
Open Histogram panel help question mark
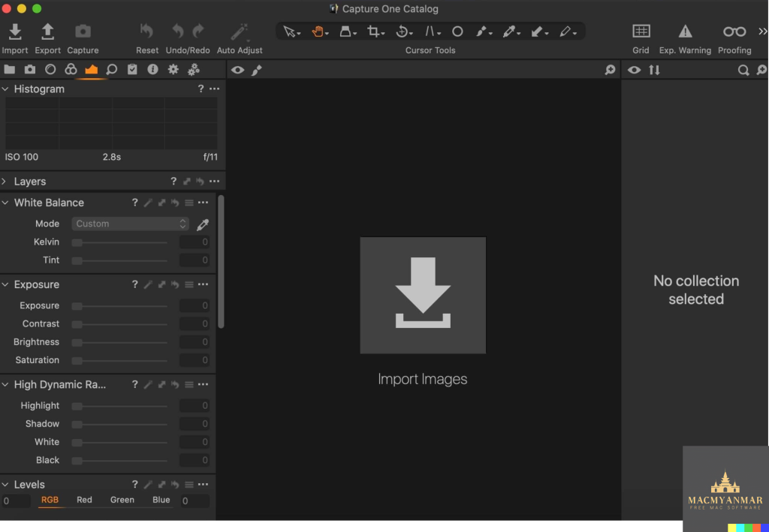pyautogui.click(x=201, y=89)
